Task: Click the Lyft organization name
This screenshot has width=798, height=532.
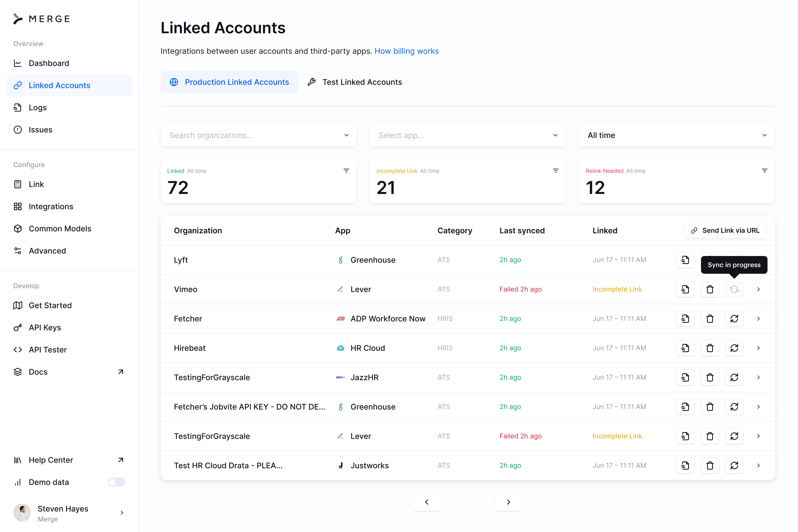Action: (181, 260)
